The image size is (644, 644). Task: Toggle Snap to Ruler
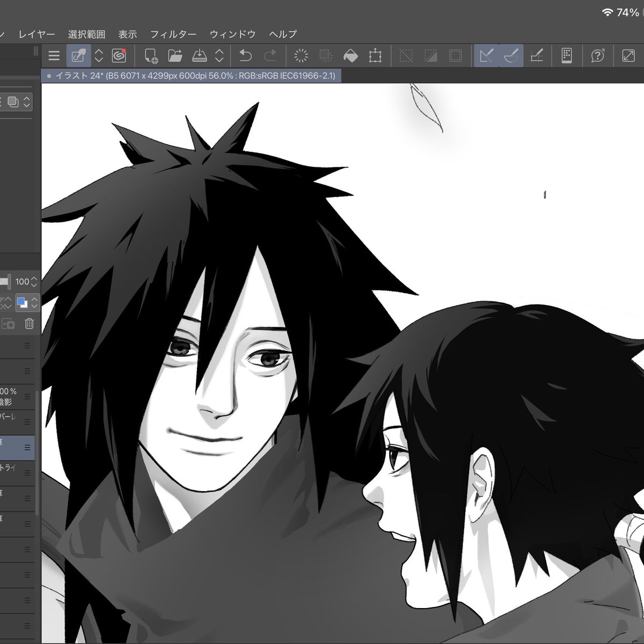click(x=486, y=56)
